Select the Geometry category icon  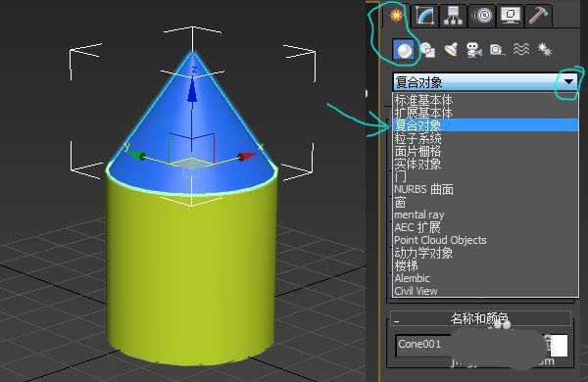coord(404,50)
